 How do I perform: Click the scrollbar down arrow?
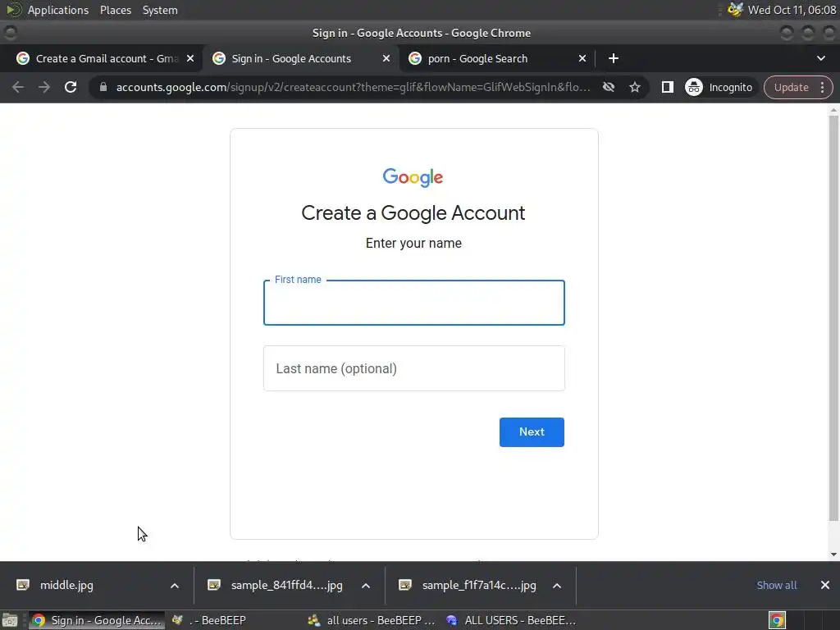point(833,555)
